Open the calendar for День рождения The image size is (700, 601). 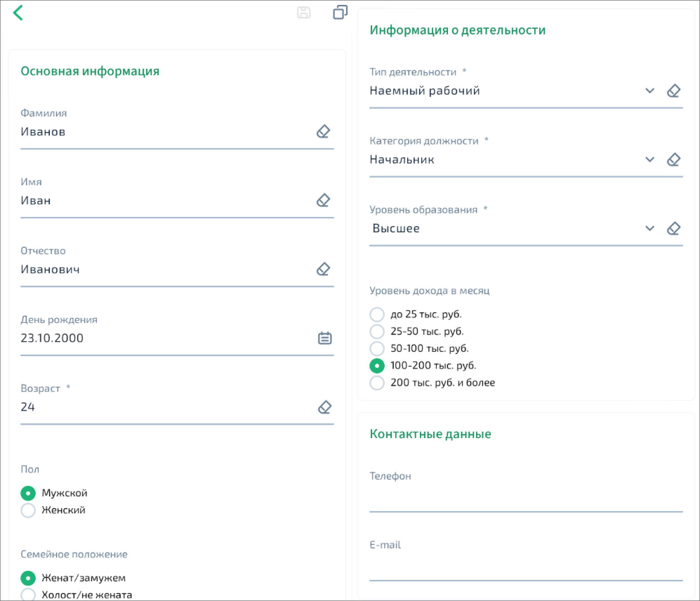(325, 338)
